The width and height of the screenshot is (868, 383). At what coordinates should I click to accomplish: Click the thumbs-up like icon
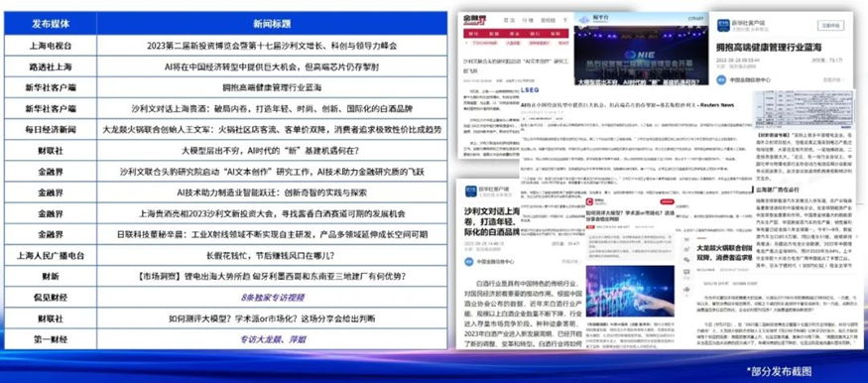[686, 289]
